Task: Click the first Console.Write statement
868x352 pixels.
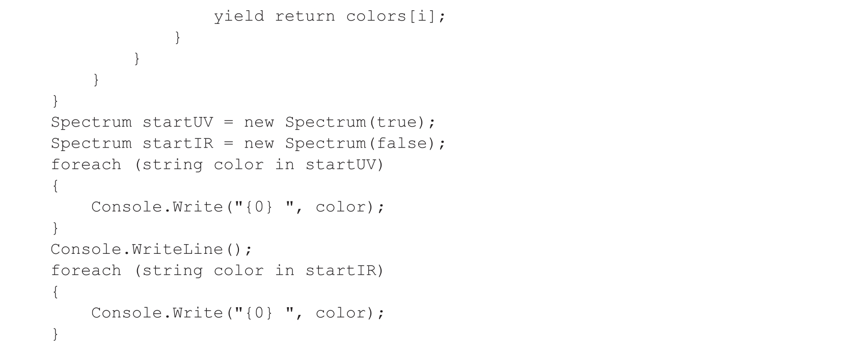Action: (238, 207)
